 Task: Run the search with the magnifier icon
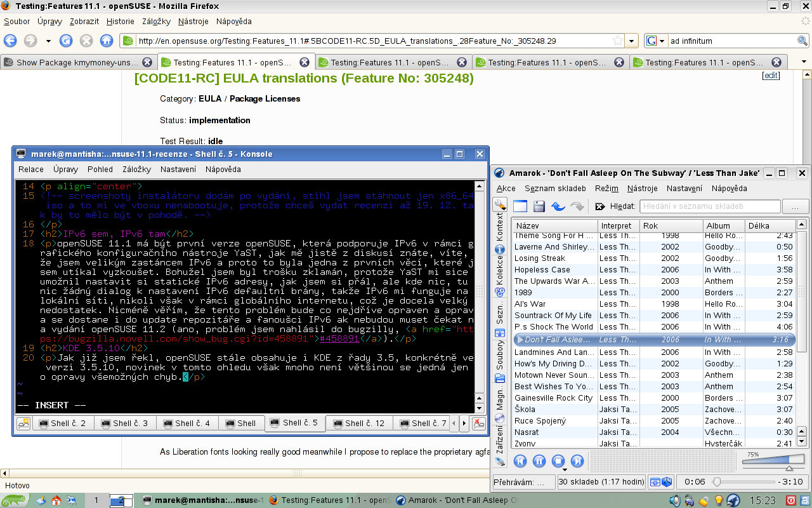(802, 41)
